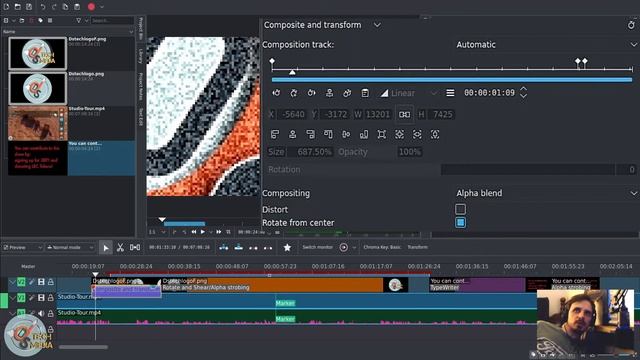Viewport: 640px width, 360px height.
Task: Click the Save project icon
Action: (x=29, y=7)
